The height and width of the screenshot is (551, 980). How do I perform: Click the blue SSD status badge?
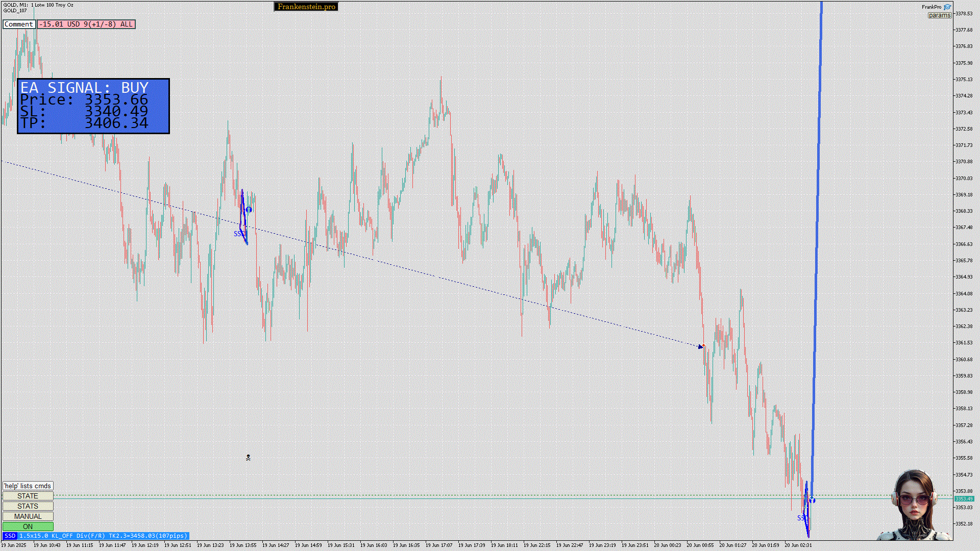pos(10,536)
